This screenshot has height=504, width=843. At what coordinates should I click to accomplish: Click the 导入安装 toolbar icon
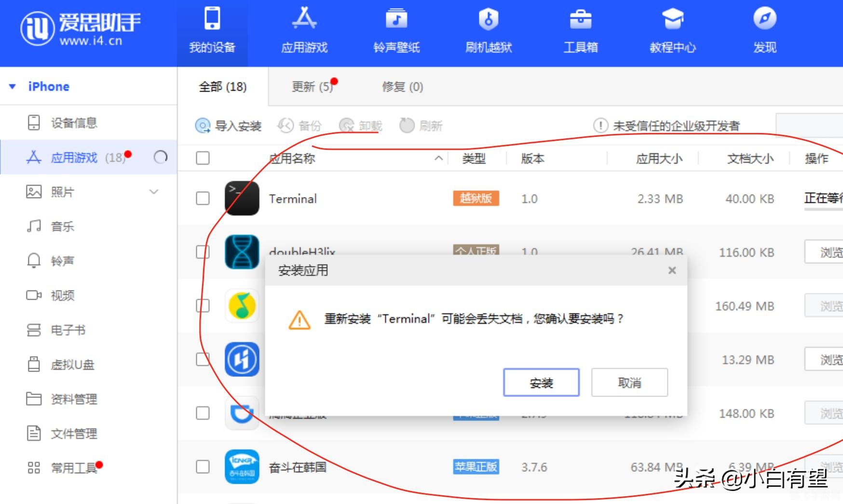pos(229,126)
